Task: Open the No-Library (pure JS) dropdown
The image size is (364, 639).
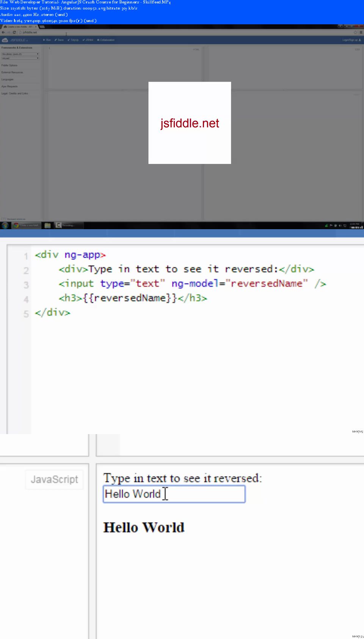Action: pyautogui.click(x=20, y=54)
